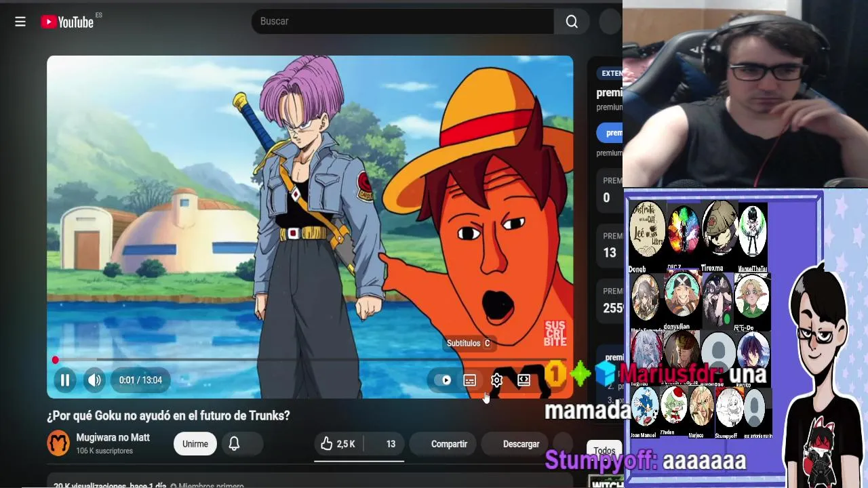The image size is (868, 488).
Task: Click the SUSCRIBITE watermark in video
Action: pyautogui.click(x=555, y=333)
